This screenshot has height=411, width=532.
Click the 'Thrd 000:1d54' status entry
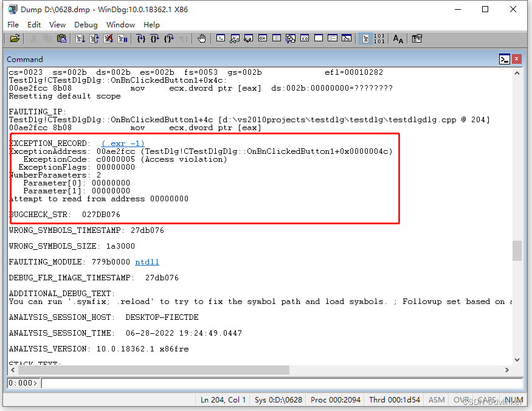point(394,400)
